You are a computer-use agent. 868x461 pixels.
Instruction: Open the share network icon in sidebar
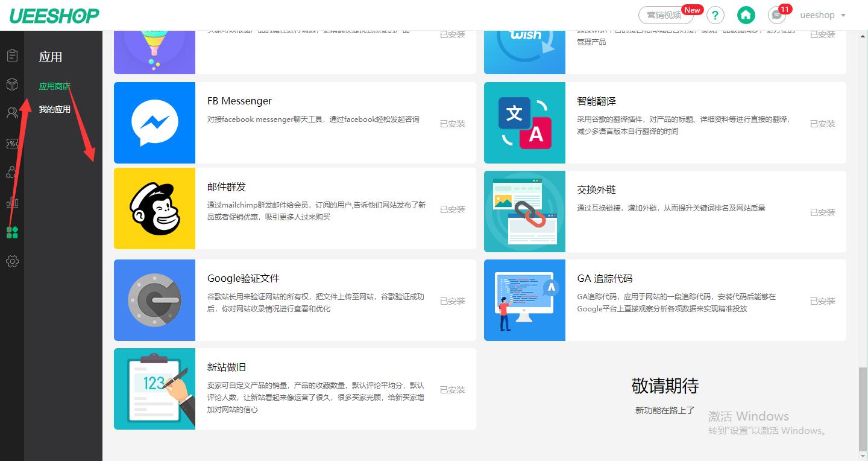tap(12, 173)
